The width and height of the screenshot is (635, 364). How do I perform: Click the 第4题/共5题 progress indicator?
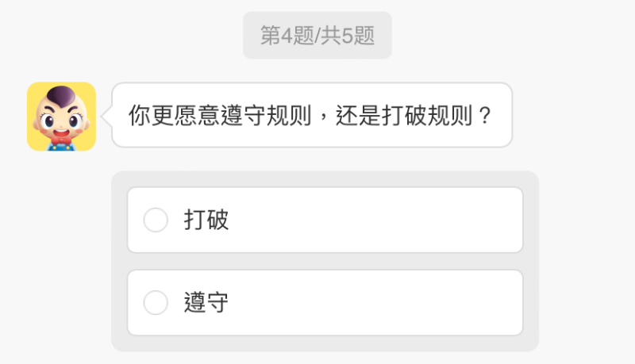(317, 36)
